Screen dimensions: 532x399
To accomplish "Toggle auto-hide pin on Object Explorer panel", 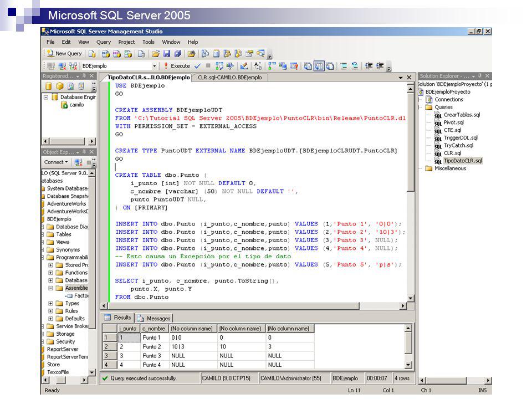I will pyautogui.click(x=84, y=152).
